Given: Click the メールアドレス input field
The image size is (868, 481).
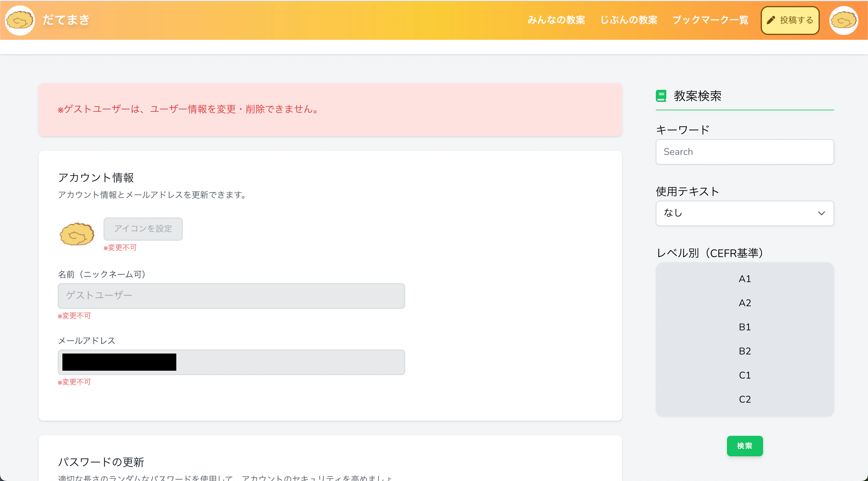Looking at the screenshot, I should pos(231,362).
